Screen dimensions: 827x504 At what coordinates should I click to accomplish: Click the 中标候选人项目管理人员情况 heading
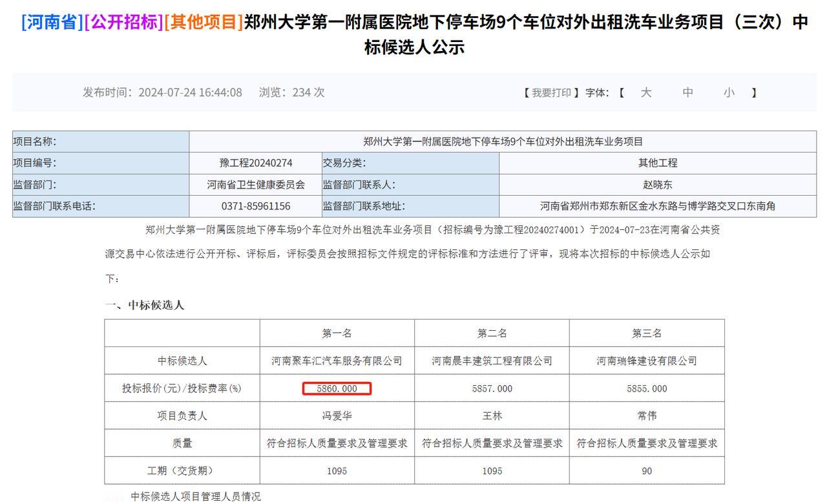(196, 497)
